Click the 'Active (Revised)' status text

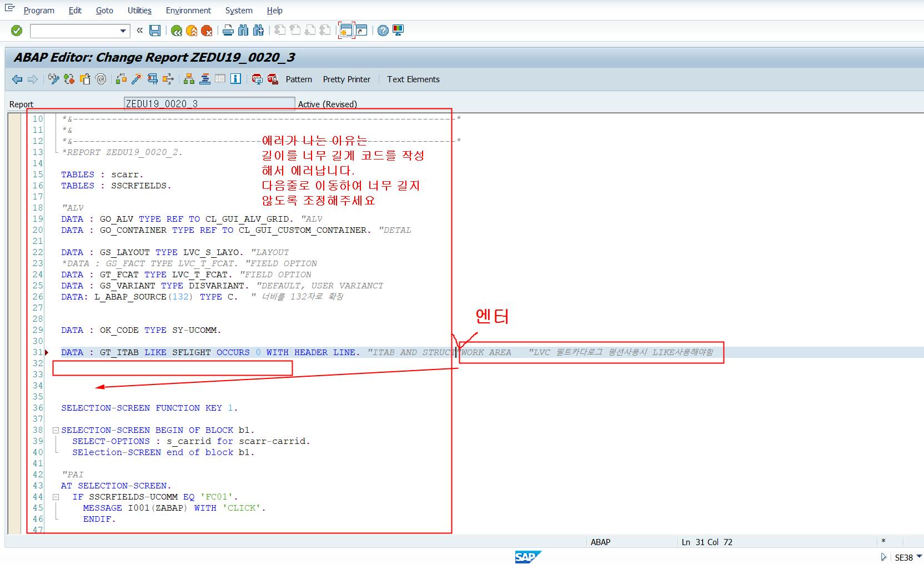coord(327,104)
